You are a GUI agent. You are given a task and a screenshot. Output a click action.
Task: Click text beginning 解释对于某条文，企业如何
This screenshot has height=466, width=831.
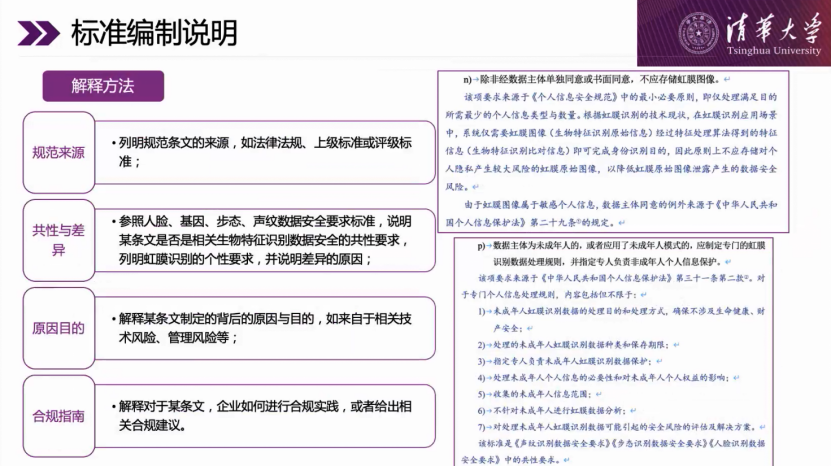(x=262, y=416)
